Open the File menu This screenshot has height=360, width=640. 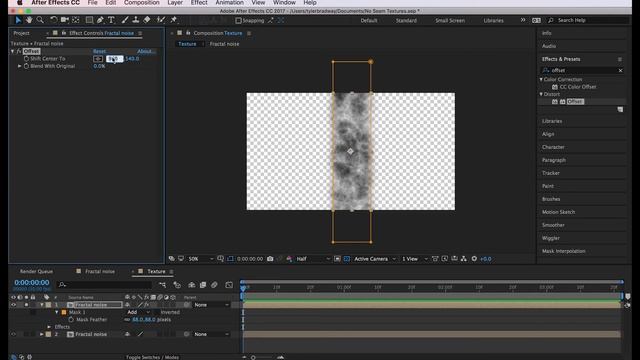(x=93, y=3)
